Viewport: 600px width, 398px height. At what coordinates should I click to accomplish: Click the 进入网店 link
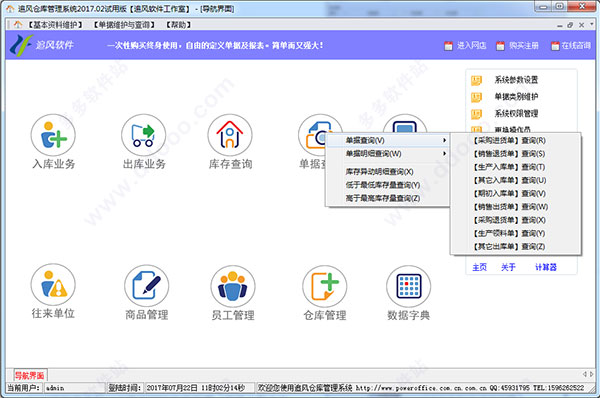(x=471, y=46)
